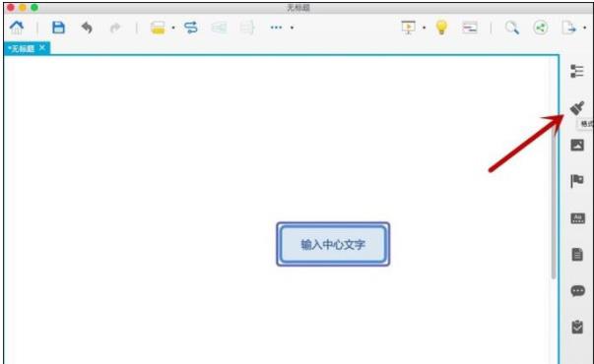Save the mind map with floppy icon

pyautogui.click(x=58, y=28)
